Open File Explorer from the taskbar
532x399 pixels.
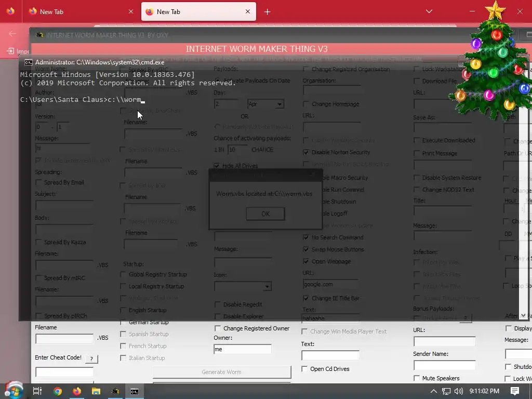(96, 391)
